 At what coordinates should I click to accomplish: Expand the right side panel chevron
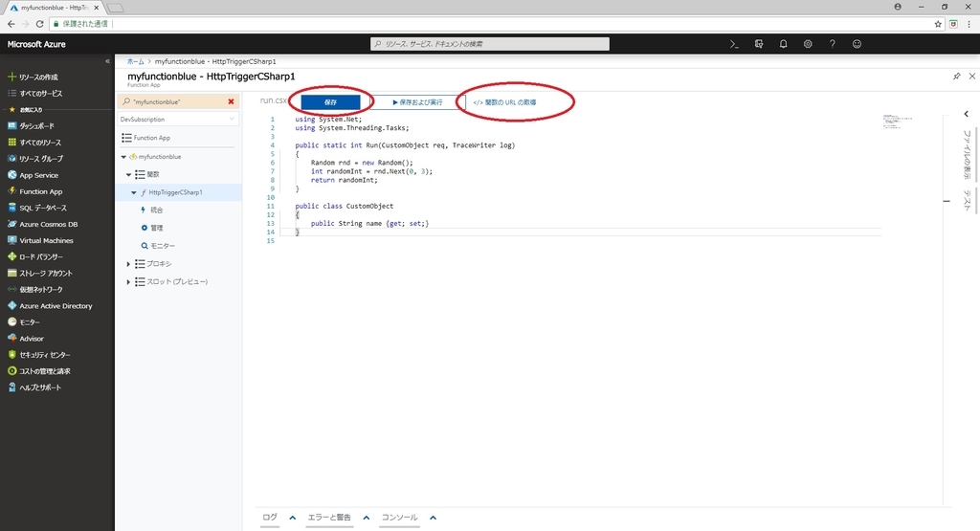tap(967, 114)
